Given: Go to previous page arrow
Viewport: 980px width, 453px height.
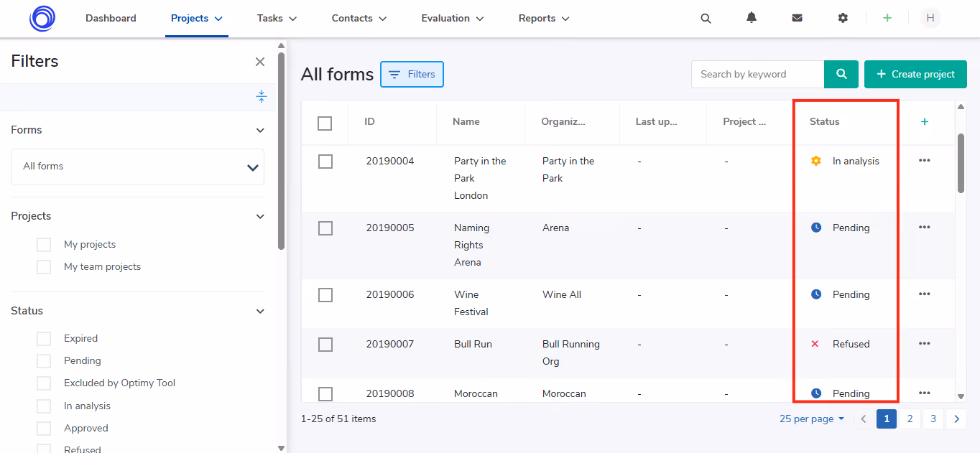Looking at the screenshot, I should [864, 419].
